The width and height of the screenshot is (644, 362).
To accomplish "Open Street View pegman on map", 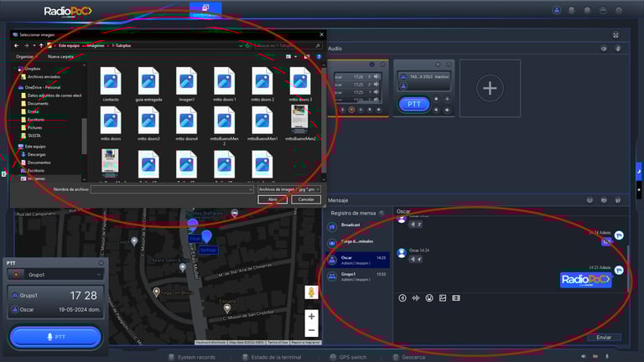I will click(x=311, y=292).
